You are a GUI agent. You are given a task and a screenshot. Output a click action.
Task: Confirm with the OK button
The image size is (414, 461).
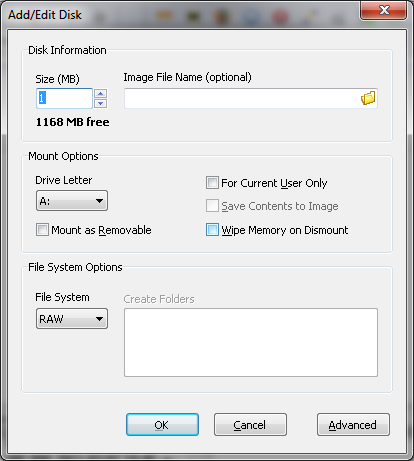point(162,425)
